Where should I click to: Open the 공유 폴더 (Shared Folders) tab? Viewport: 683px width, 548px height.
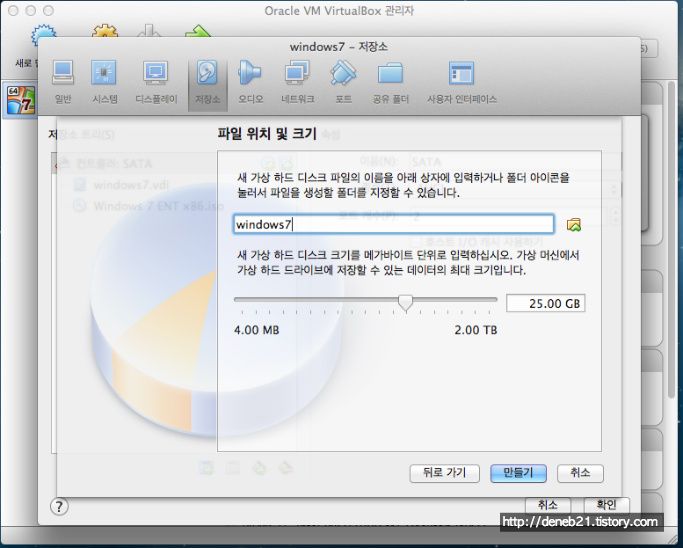390,83
